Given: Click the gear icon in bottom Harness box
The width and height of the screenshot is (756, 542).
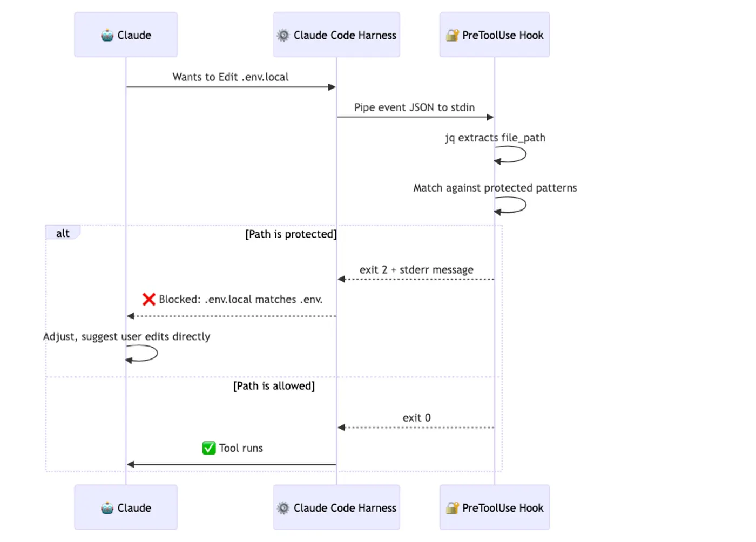Looking at the screenshot, I should coord(283,508).
